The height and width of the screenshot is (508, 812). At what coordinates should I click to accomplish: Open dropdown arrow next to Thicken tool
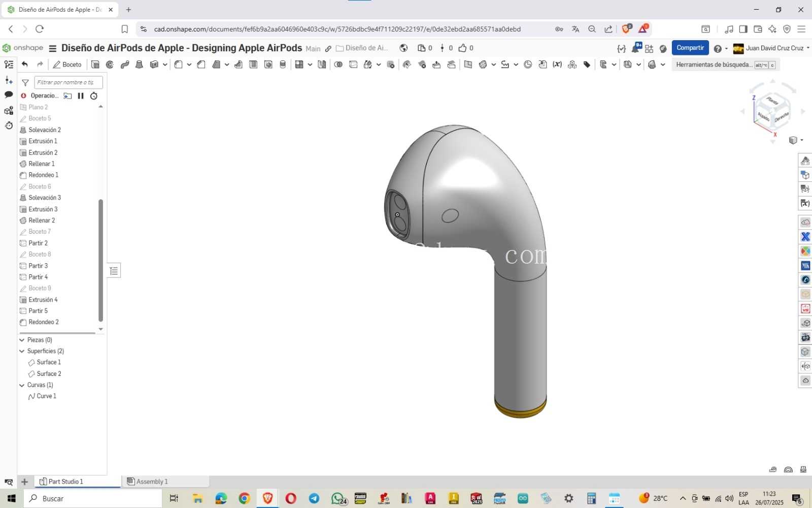[165, 65]
